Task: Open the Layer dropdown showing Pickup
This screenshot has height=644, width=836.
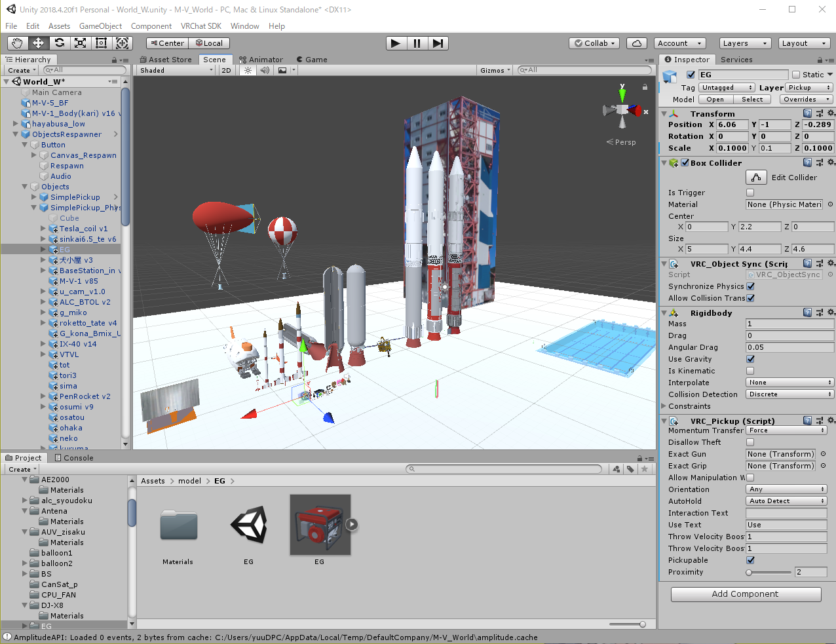Action: click(x=808, y=88)
